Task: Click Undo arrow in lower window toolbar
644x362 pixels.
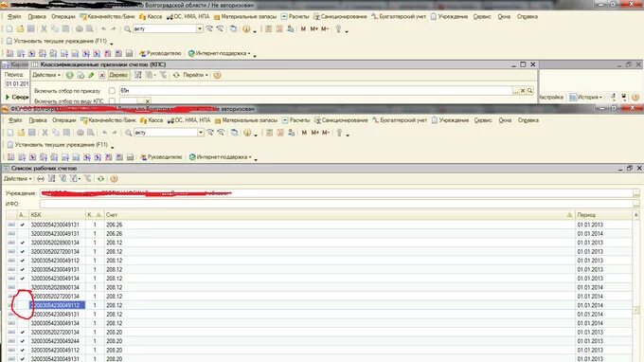Action: [104, 133]
